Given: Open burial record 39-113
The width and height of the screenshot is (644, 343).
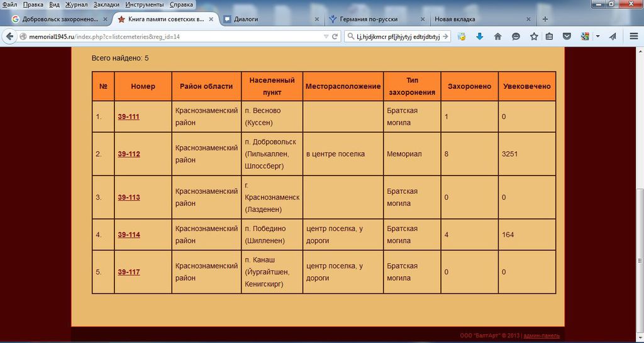Looking at the screenshot, I should tap(128, 197).
